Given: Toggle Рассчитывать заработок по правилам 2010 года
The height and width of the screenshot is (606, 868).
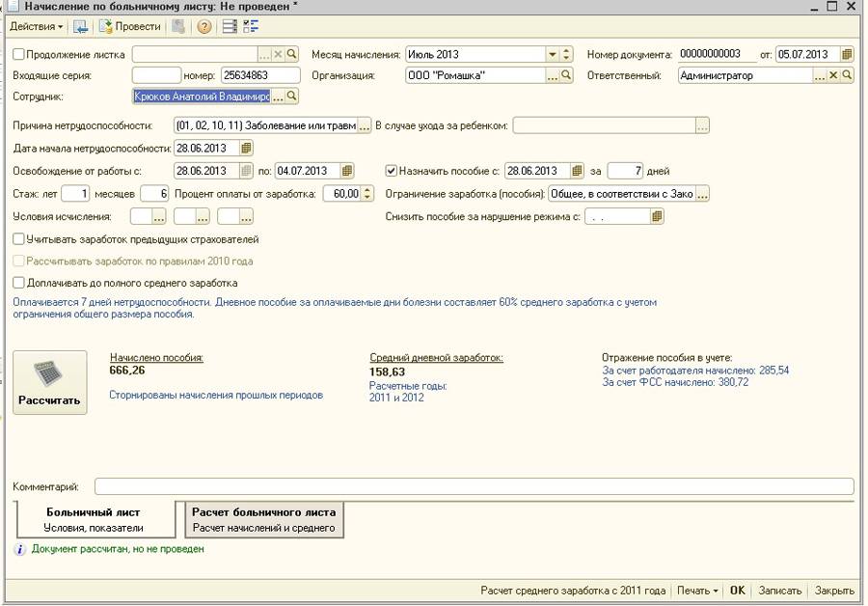Looking at the screenshot, I should click(19, 261).
